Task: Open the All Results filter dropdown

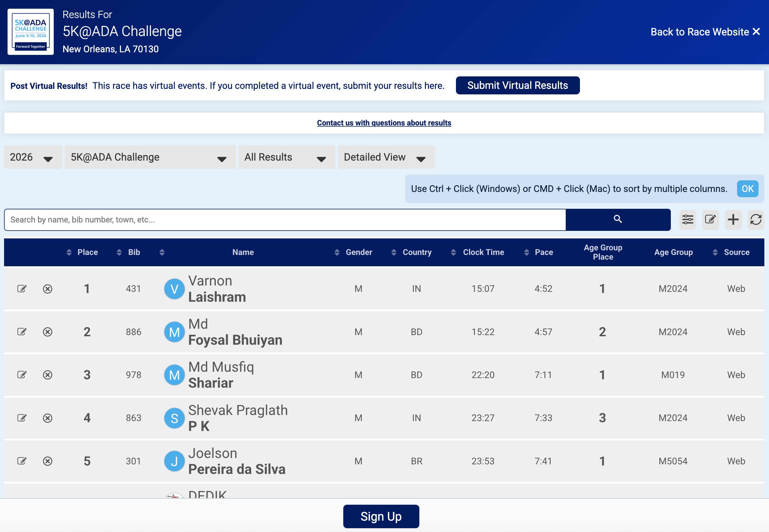Action: pos(286,157)
